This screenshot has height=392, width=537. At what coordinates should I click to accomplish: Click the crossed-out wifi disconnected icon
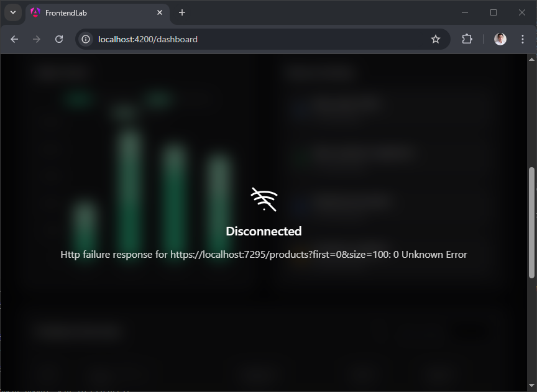pyautogui.click(x=264, y=199)
